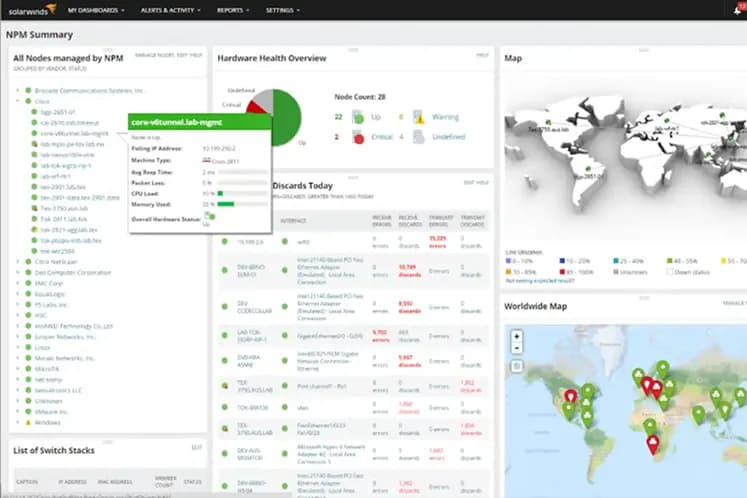Click the Critical status icon in Hardware Health
Screen dimensions: 747x498
click(x=358, y=137)
